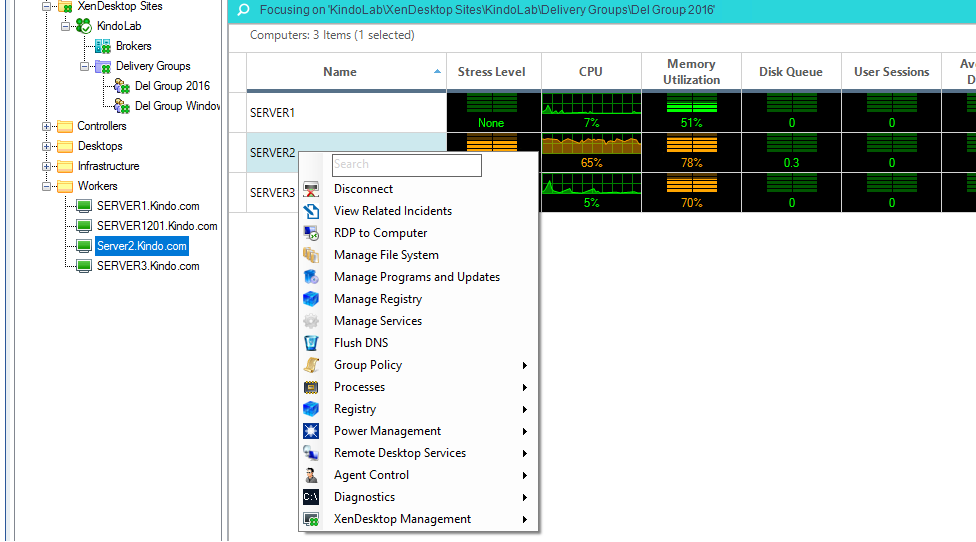
Task: Click the Disconnect icon in context menu
Action: pos(311,189)
